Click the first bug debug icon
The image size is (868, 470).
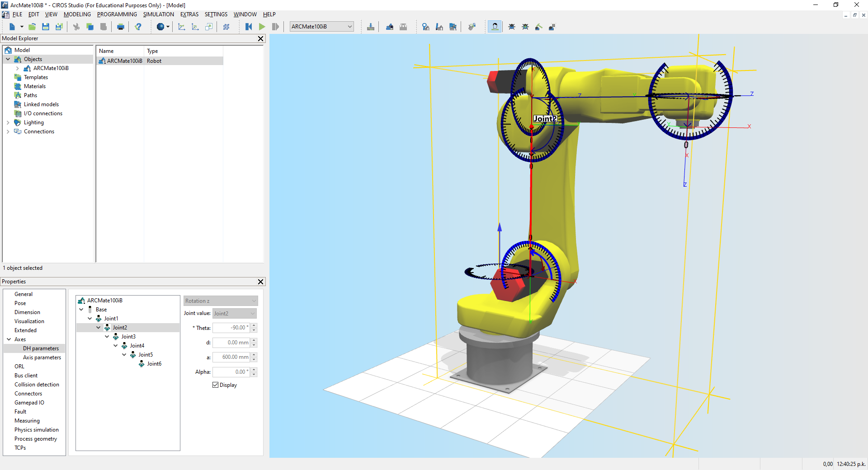512,27
